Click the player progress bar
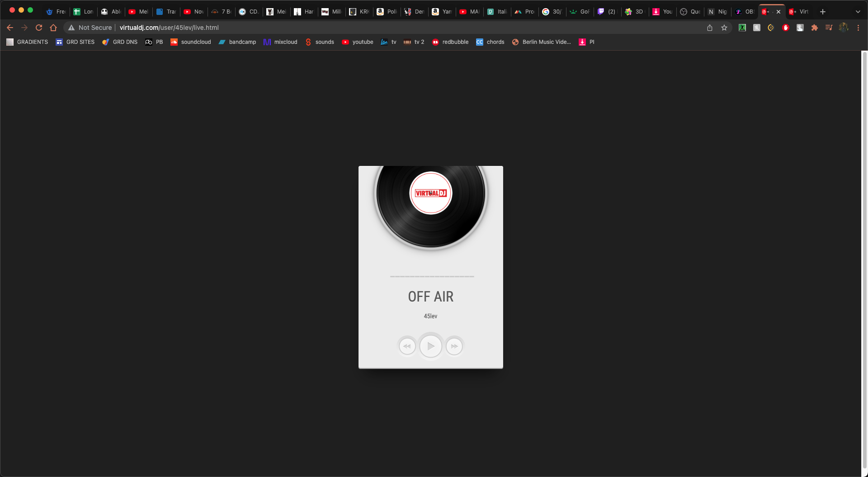868x477 pixels. pos(432,276)
